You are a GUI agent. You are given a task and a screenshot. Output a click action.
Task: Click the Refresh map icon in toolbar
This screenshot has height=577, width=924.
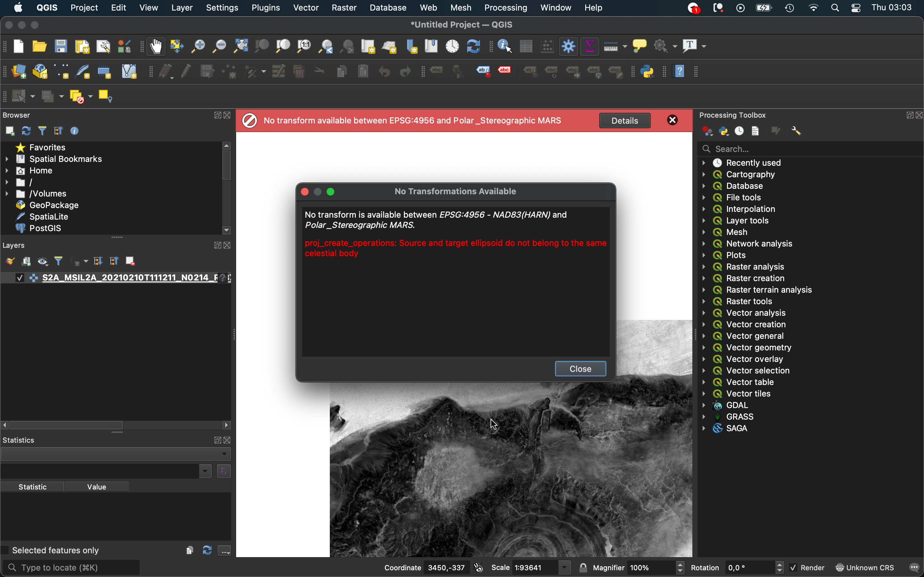(x=474, y=46)
